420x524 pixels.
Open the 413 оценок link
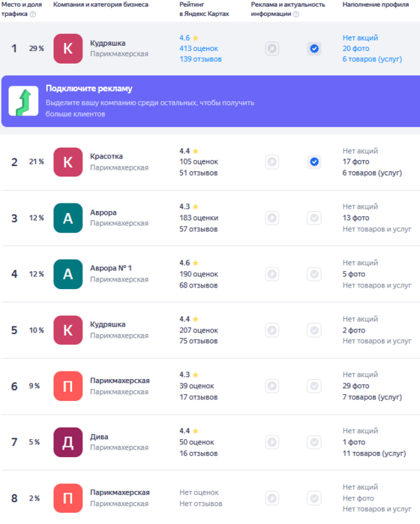(x=199, y=49)
